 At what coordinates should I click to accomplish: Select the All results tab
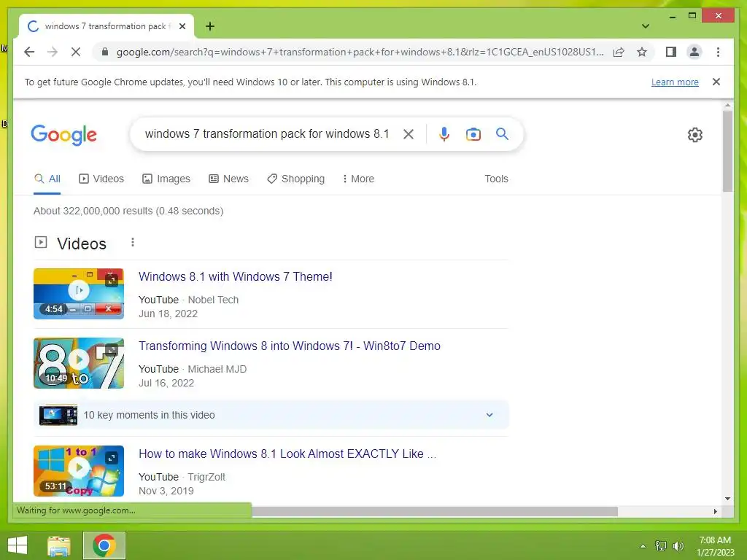coord(47,179)
